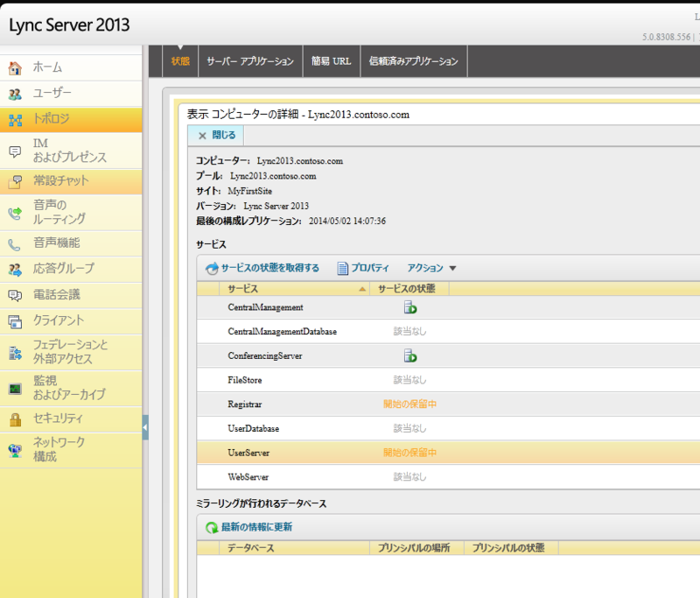Viewport: 700px width, 598px height.
Task: Click the Registrar pending start (開始の保留中) status
Action: coord(409,405)
